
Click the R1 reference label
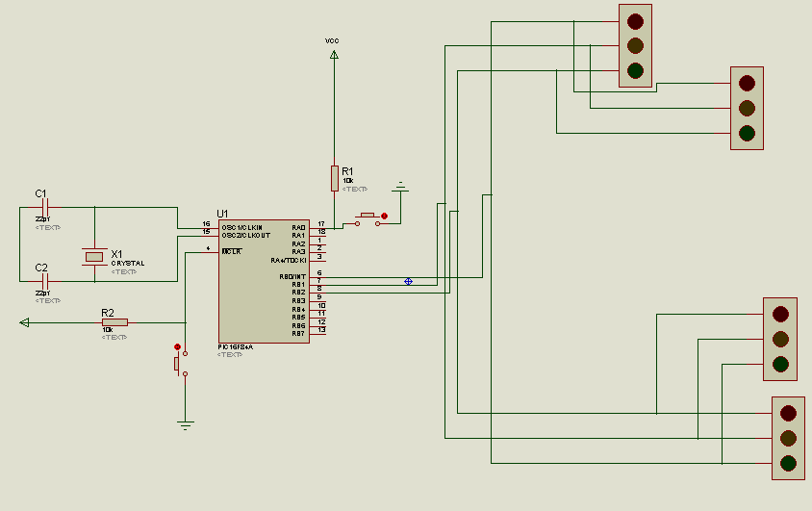(x=347, y=171)
